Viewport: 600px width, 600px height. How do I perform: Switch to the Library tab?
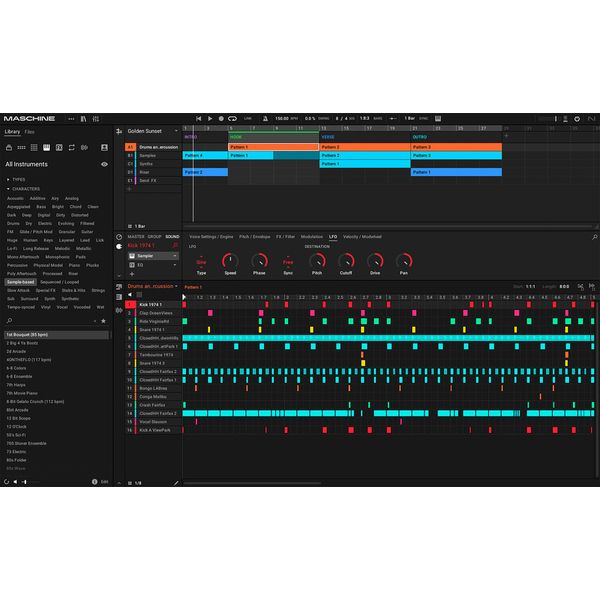(x=12, y=132)
